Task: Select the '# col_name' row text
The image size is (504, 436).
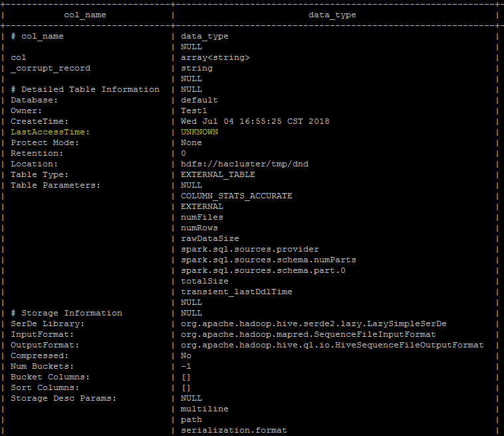Action: pyautogui.click(x=37, y=37)
